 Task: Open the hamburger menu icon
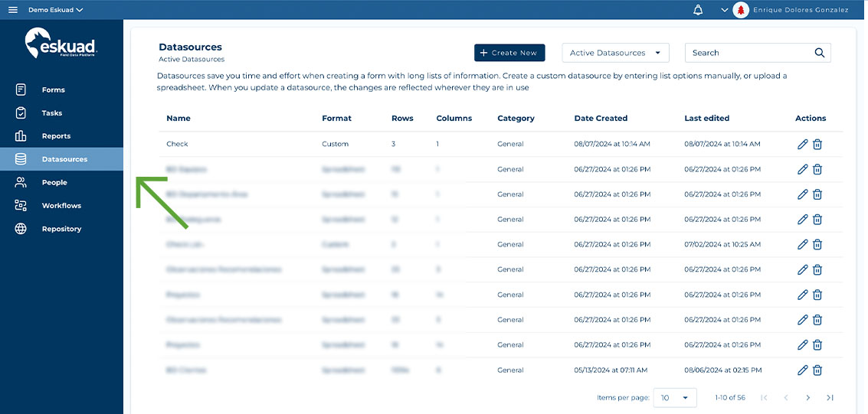13,10
